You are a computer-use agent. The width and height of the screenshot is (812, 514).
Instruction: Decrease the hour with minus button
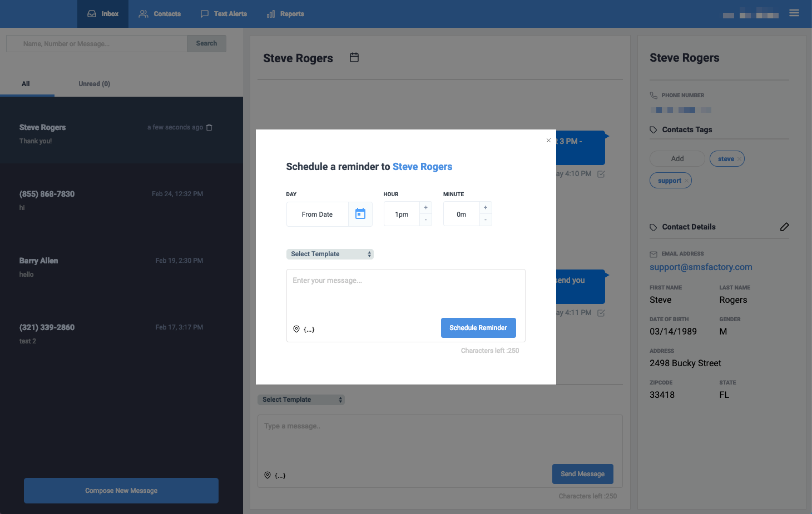426,220
